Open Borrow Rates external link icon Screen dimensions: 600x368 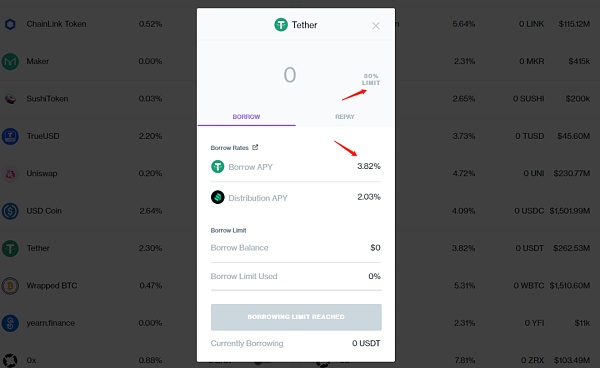[255, 147]
